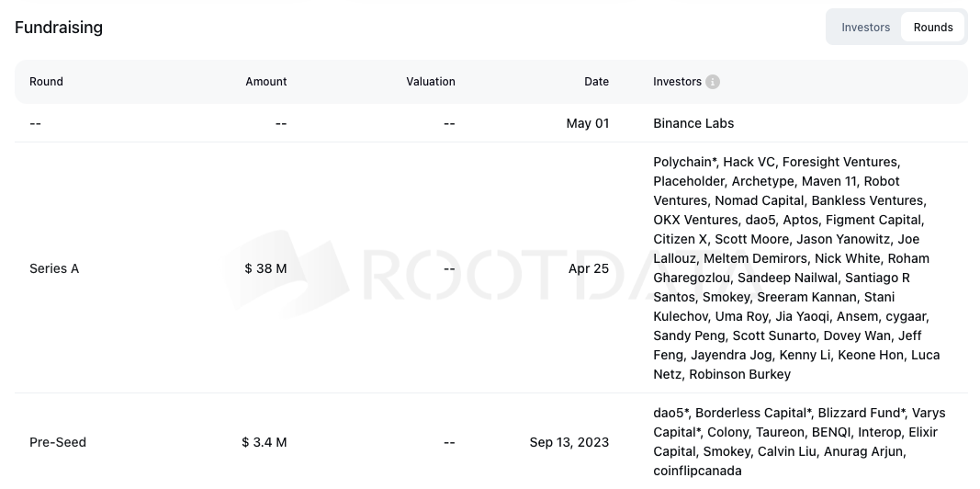Viewport: 980px width, 489px height.
Task: Click the Valuation column header
Action: coord(431,82)
